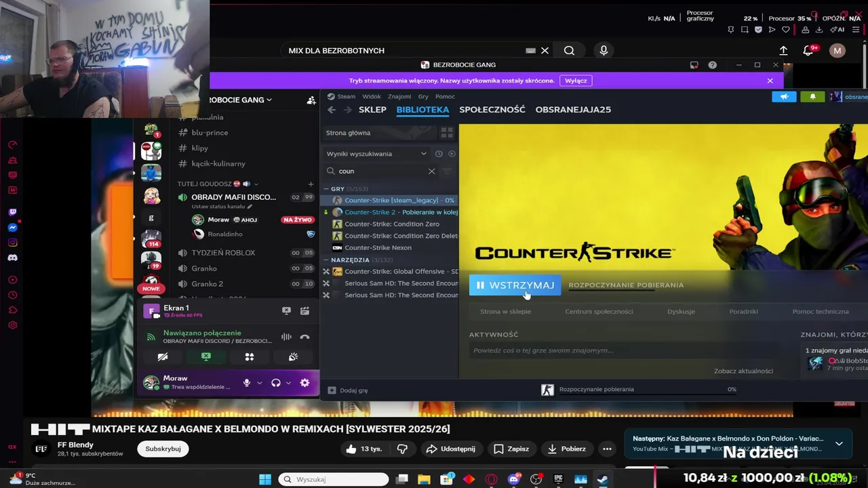Open the Steam menu in menu bar
The width and height of the screenshot is (868, 488).
pos(347,97)
